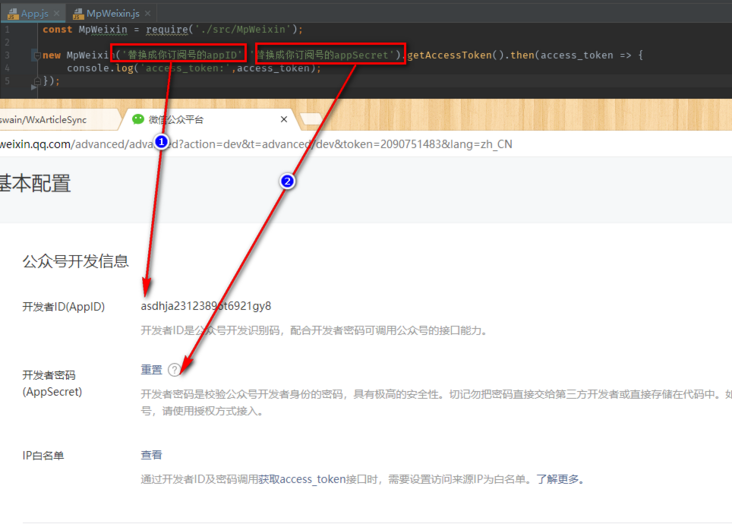732x524 pixels.
Task: Collapse the code fold marker at line 3
Action: point(37,56)
